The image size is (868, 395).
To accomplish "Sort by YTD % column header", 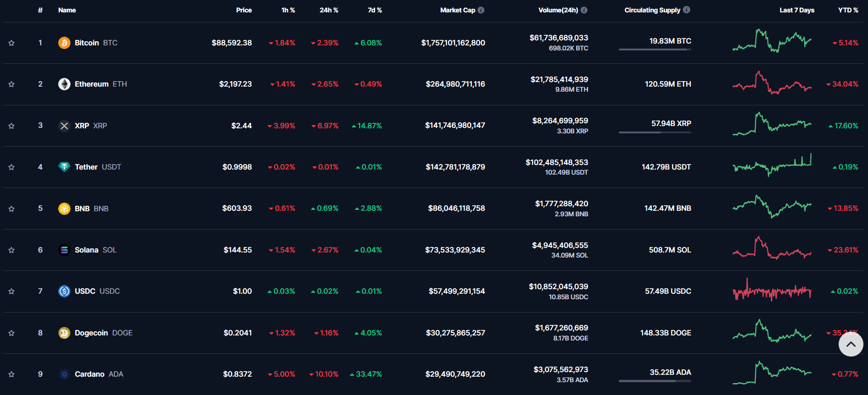I will click(848, 10).
